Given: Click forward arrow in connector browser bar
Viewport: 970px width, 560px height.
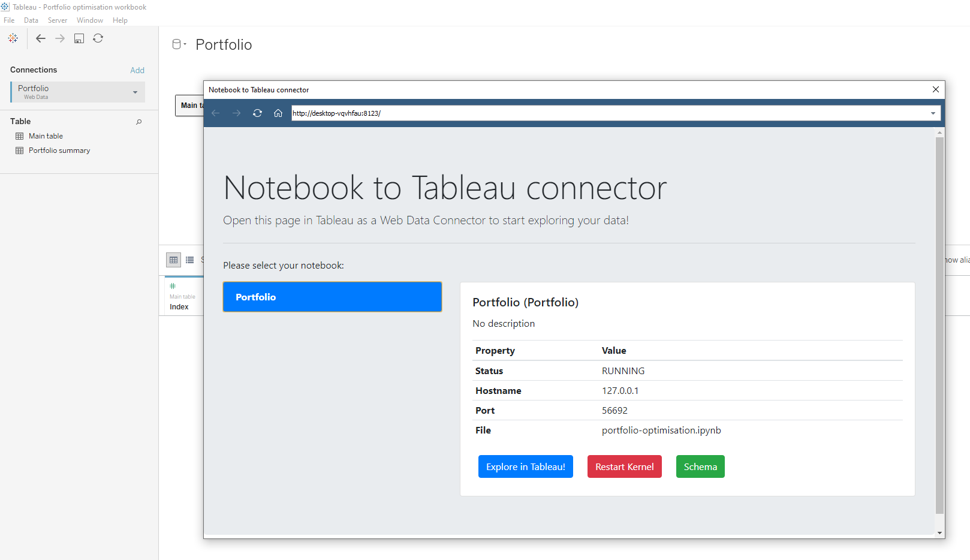Looking at the screenshot, I should point(237,113).
